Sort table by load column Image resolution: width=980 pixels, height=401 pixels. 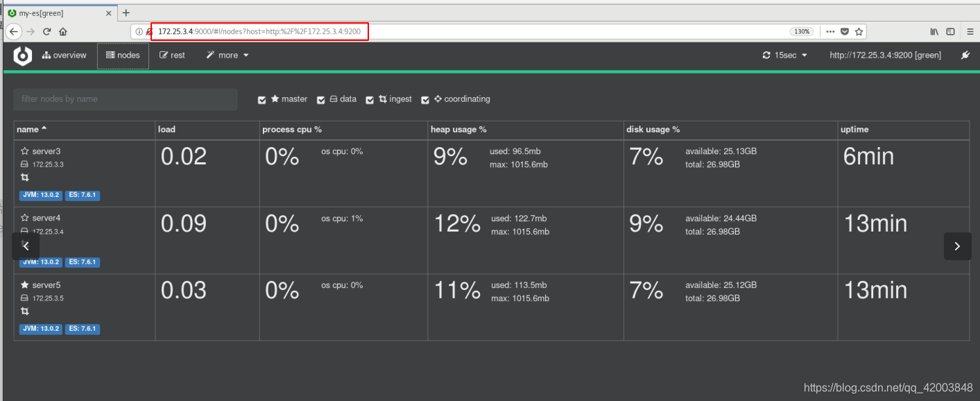pos(166,130)
